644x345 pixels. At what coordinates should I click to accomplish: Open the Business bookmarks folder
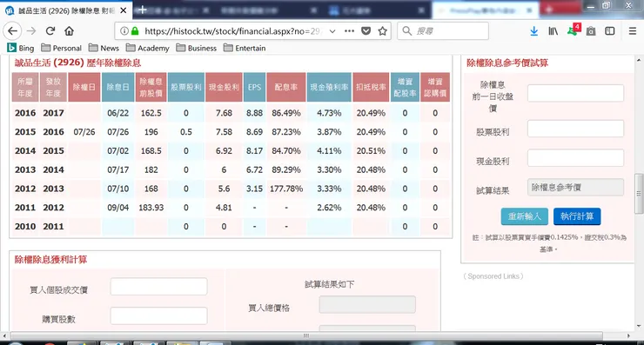coord(196,48)
